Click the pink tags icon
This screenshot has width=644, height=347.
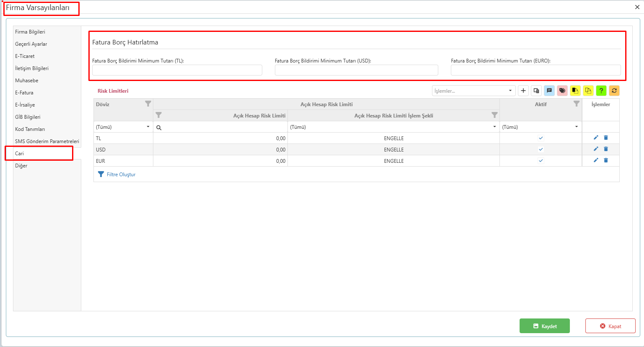tap(562, 91)
